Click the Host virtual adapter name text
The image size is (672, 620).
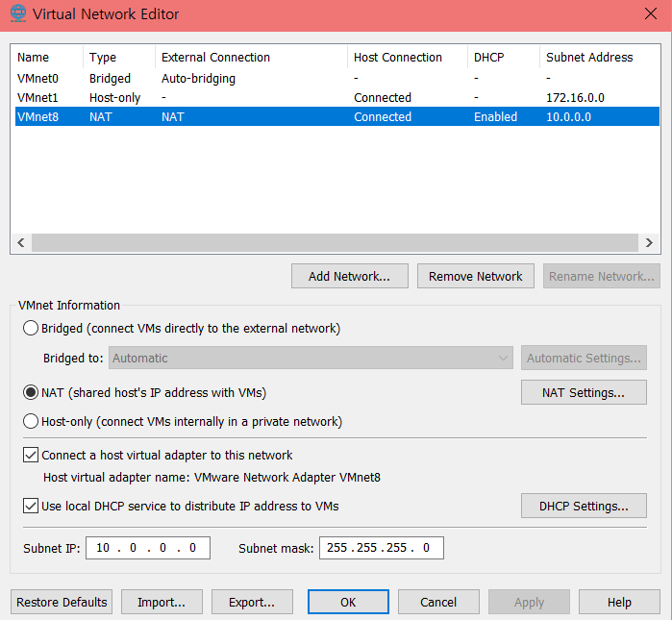click(212, 478)
